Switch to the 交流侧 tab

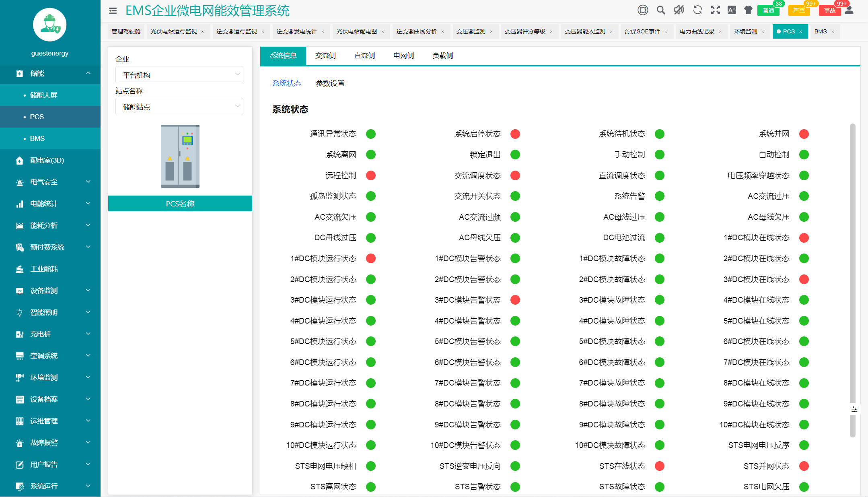tap(325, 56)
